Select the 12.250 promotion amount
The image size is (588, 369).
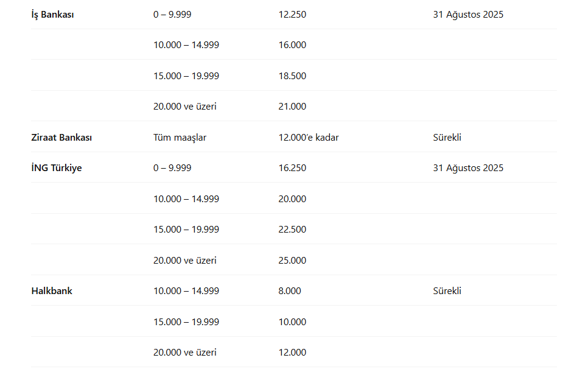click(x=292, y=15)
